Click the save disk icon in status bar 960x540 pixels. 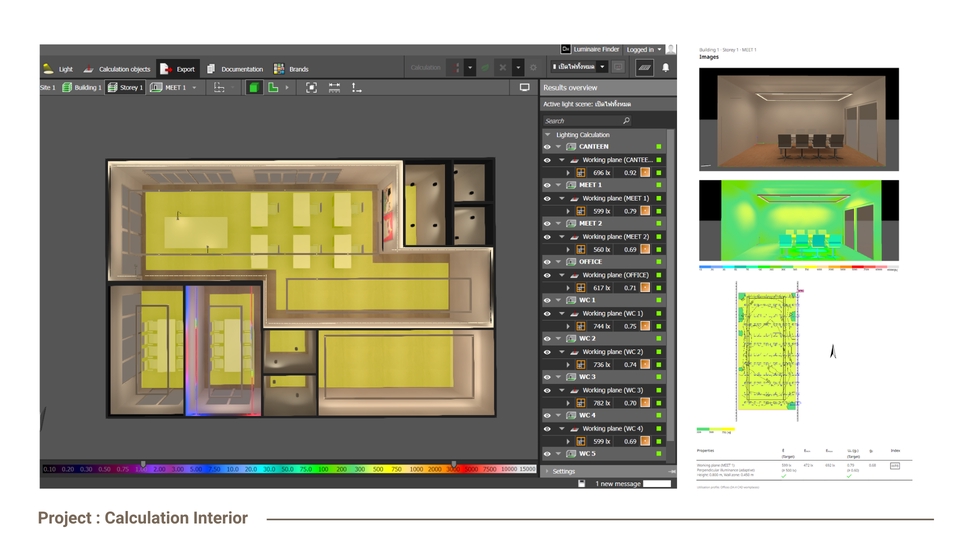click(x=582, y=484)
